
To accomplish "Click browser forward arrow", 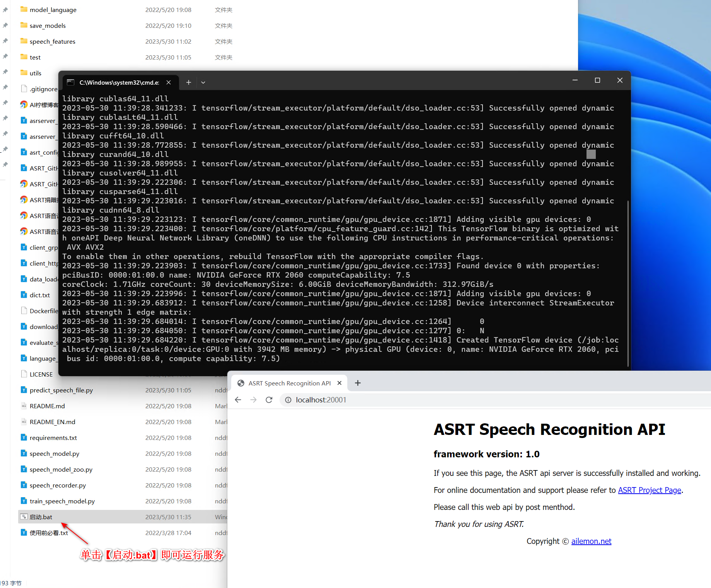I will (x=254, y=400).
